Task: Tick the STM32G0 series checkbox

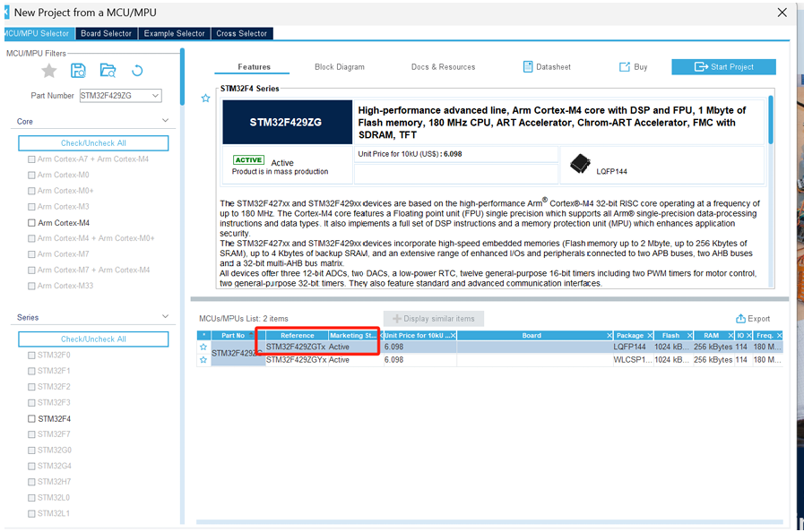Action: (x=31, y=450)
